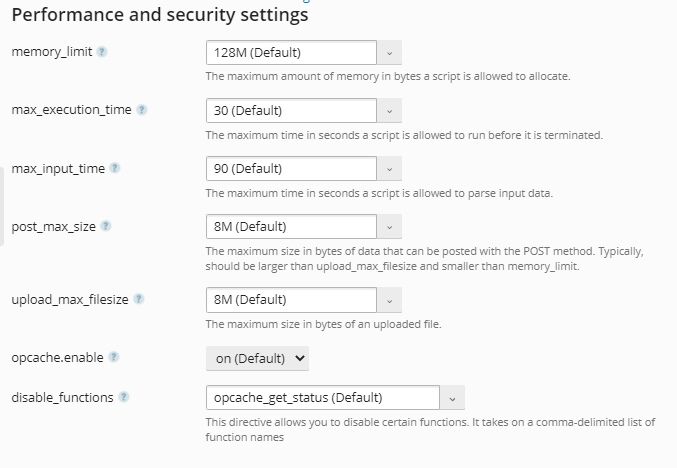Expand the disable_functions dropdown arrow
677x468 pixels.
(x=452, y=398)
